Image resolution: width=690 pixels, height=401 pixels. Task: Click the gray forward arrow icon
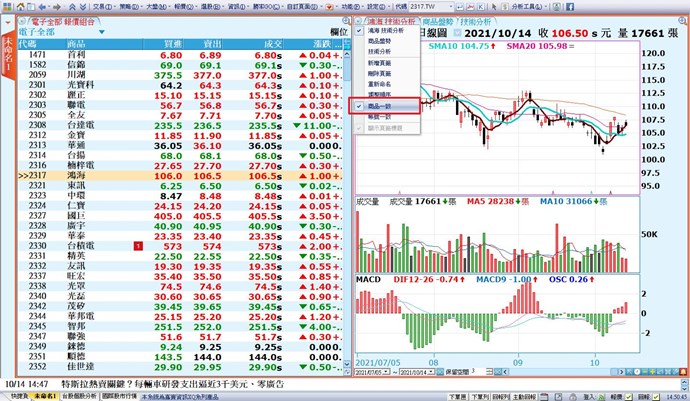(56, 7)
